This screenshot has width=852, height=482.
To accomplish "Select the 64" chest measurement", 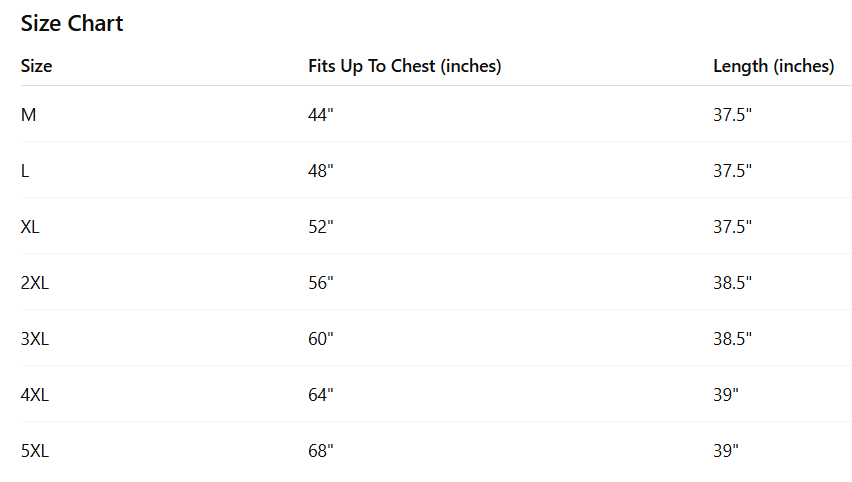I will point(321,395).
